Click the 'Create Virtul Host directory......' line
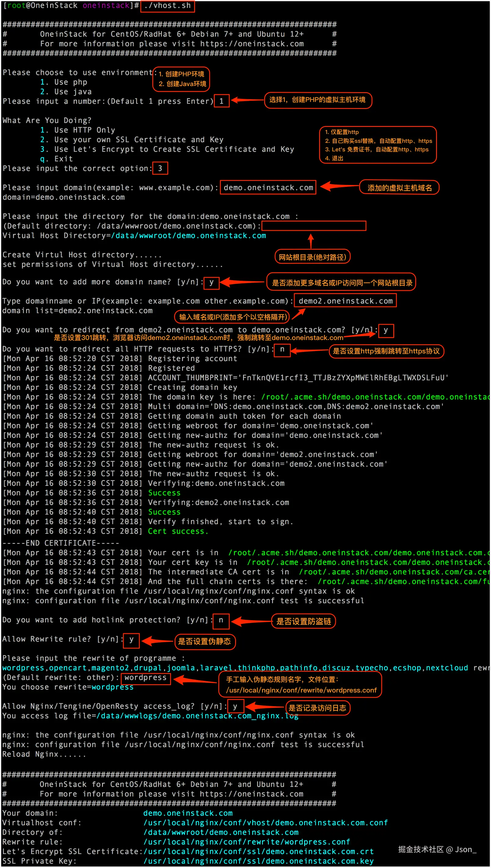This screenshot has height=868, width=491. pyautogui.click(x=82, y=255)
